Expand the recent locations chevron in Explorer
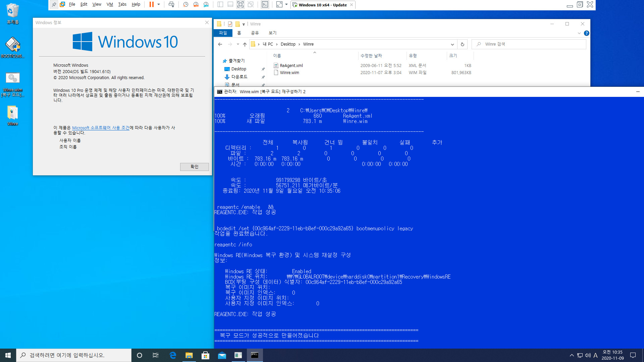The height and width of the screenshot is (362, 644). click(238, 44)
